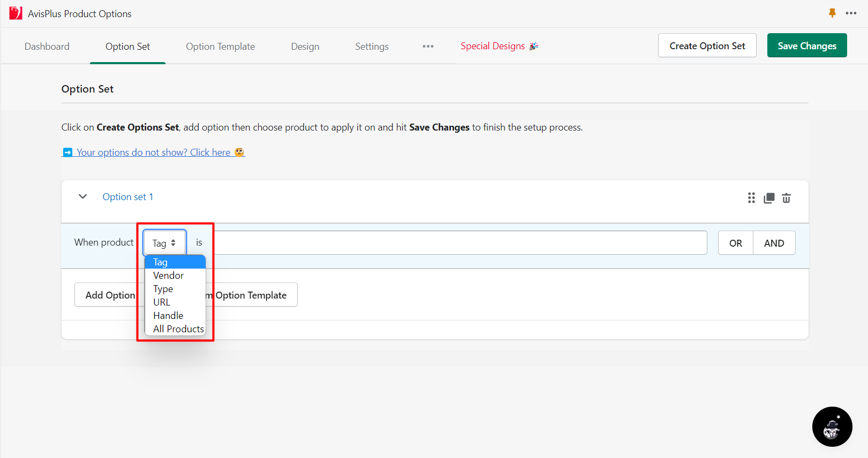
Task: Click the Option set 1 title
Action: point(128,197)
